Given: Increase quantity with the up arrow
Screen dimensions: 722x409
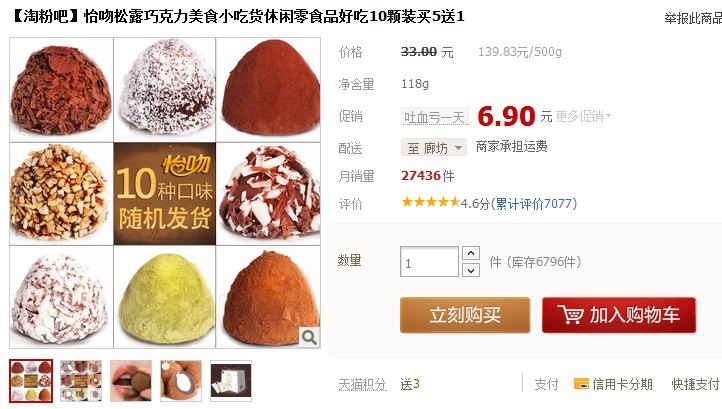Looking at the screenshot, I should (x=471, y=253).
